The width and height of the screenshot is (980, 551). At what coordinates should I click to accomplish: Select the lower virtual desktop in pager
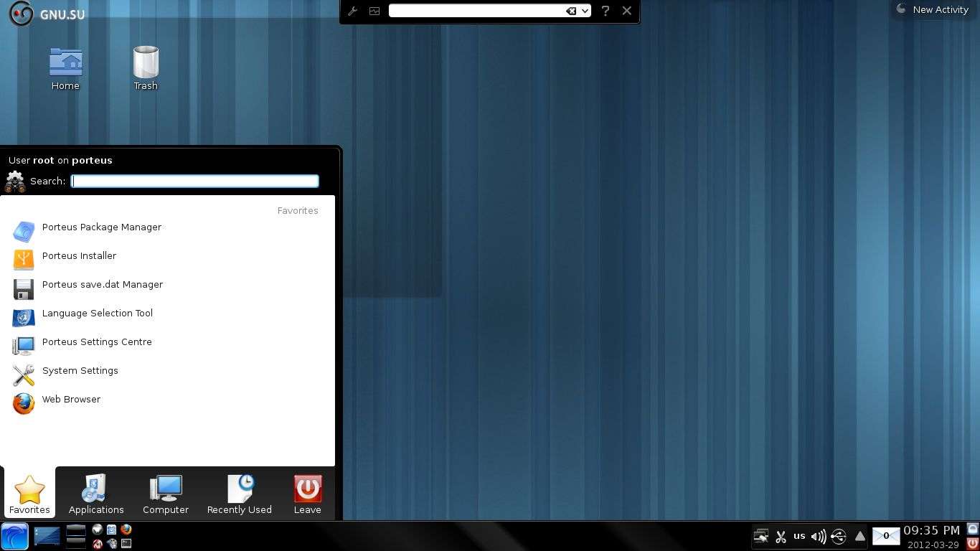(76, 543)
